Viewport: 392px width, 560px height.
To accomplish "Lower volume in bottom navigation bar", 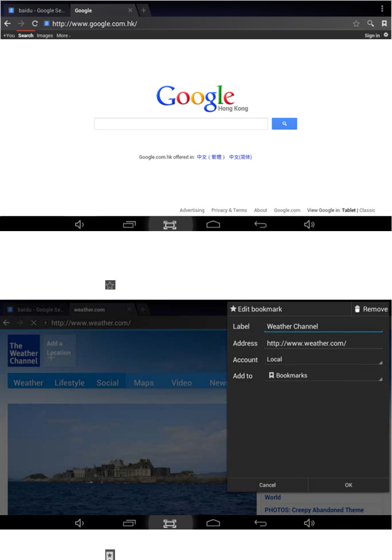I will coord(79,523).
